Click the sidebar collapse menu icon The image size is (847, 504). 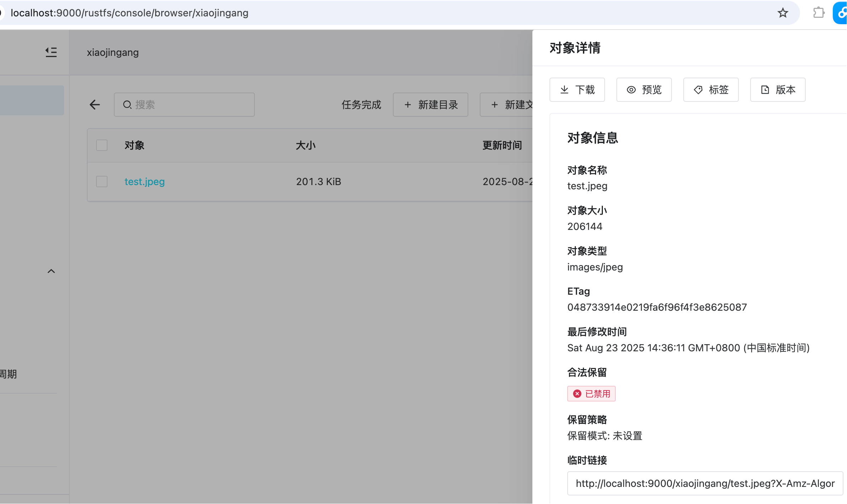[x=51, y=52]
